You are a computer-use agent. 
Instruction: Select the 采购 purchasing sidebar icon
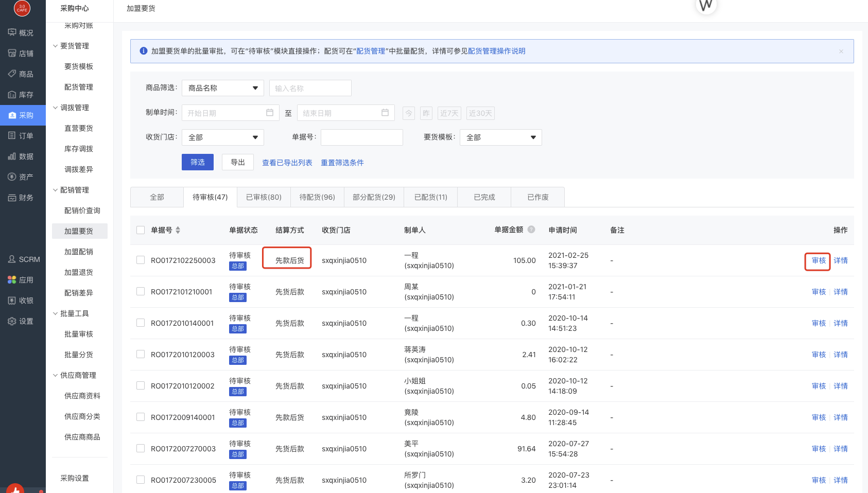[x=12, y=115]
